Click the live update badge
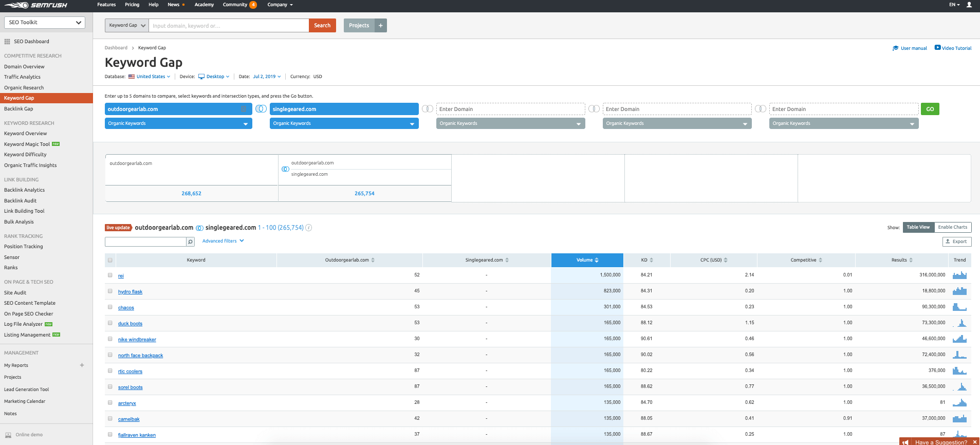980x445 pixels. (118, 228)
